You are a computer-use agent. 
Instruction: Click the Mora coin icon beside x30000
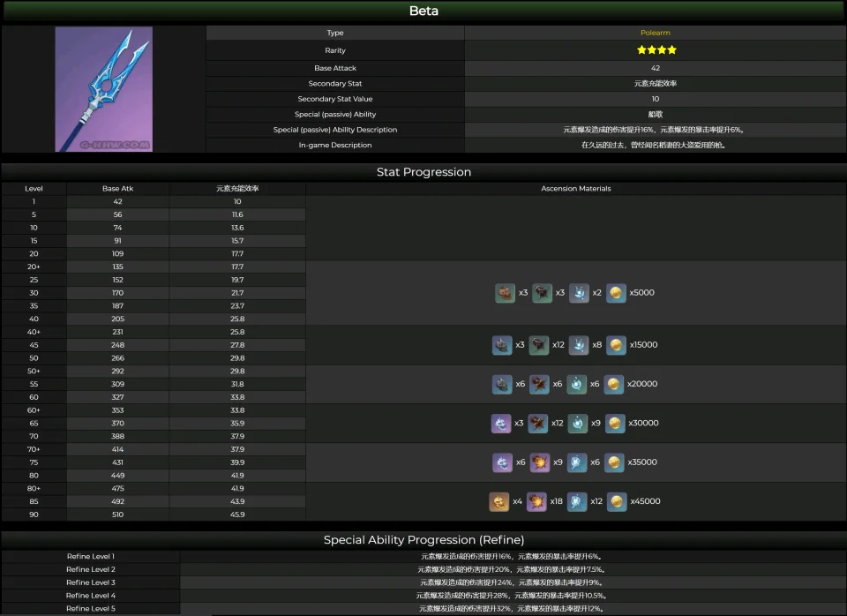(616, 424)
